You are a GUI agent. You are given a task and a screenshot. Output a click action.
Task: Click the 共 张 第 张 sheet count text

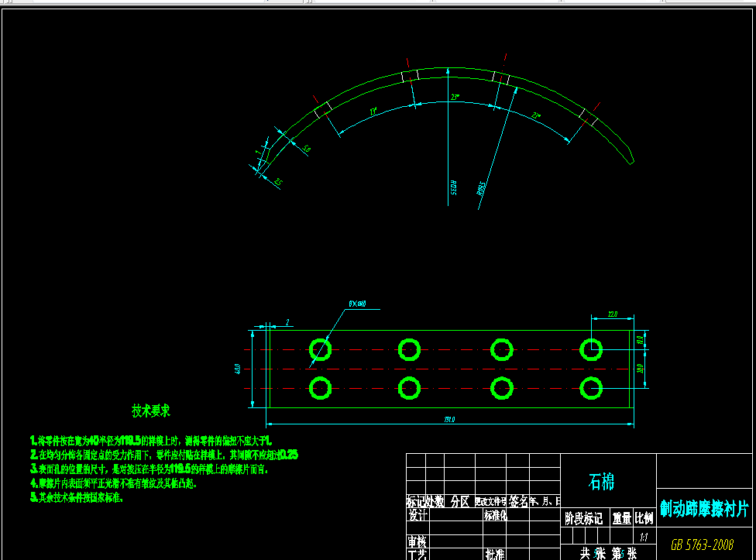tap(609, 553)
